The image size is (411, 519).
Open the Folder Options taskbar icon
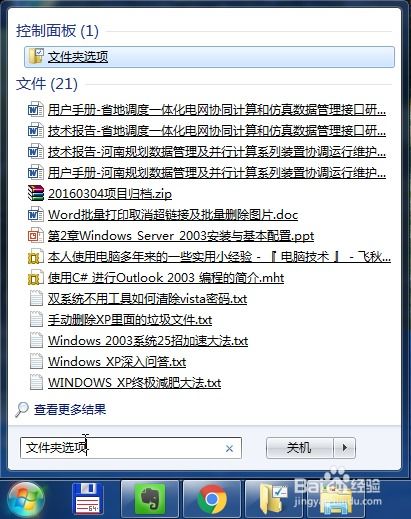274,499
